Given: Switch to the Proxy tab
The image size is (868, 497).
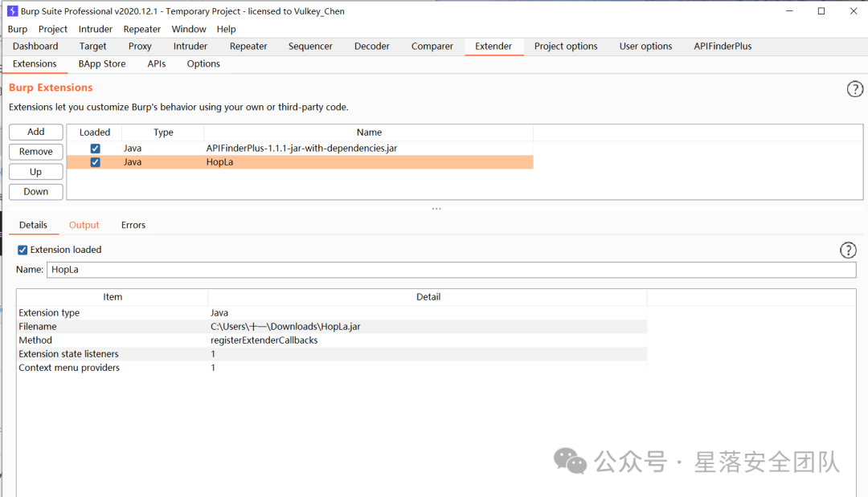Looking at the screenshot, I should pos(140,47).
